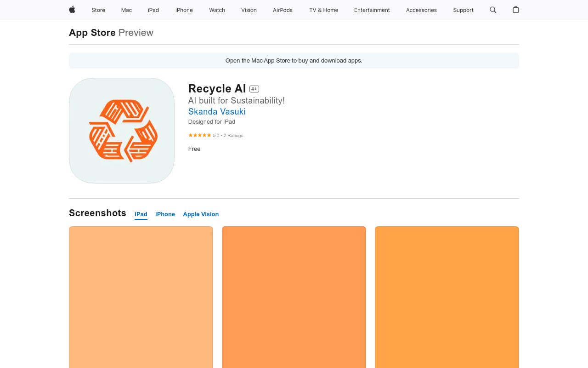Open the AirPods menu

(x=283, y=10)
